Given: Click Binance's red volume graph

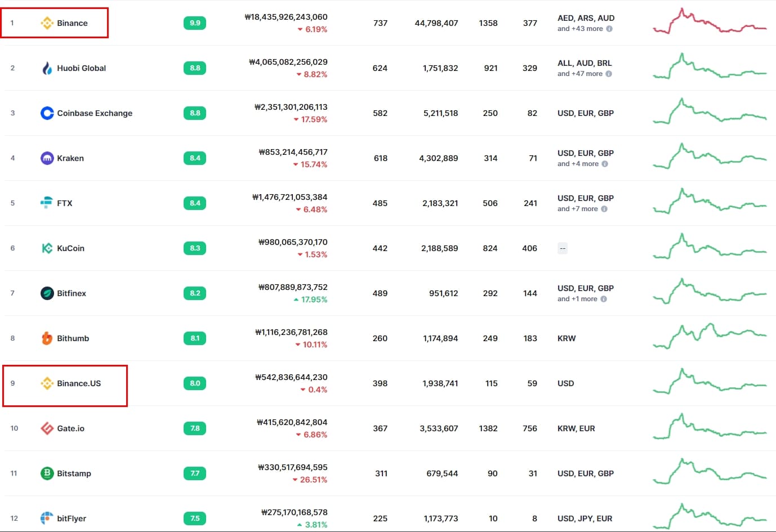Looking at the screenshot, I should [710, 21].
